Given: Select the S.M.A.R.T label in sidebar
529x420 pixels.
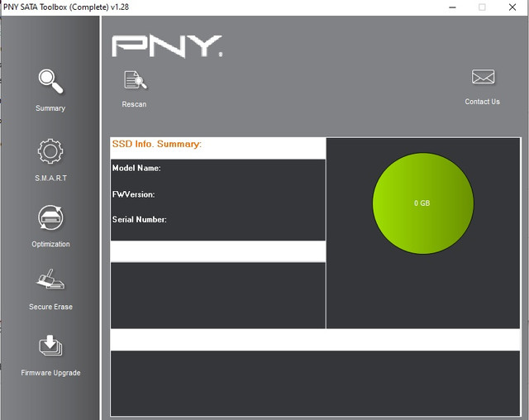Looking at the screenshot, I should click(x=50, y=178).
